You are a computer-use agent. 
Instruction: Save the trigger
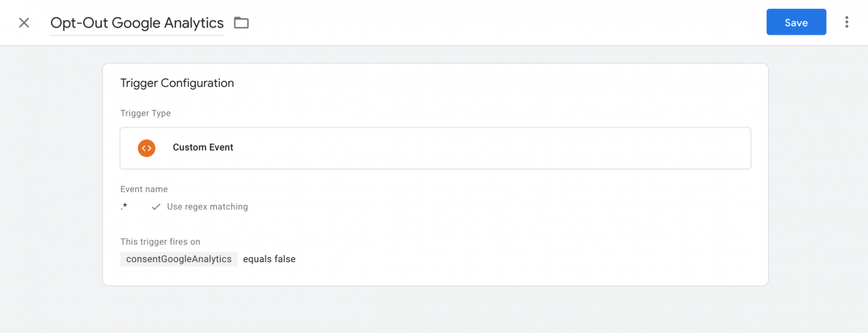coord(796,22)
